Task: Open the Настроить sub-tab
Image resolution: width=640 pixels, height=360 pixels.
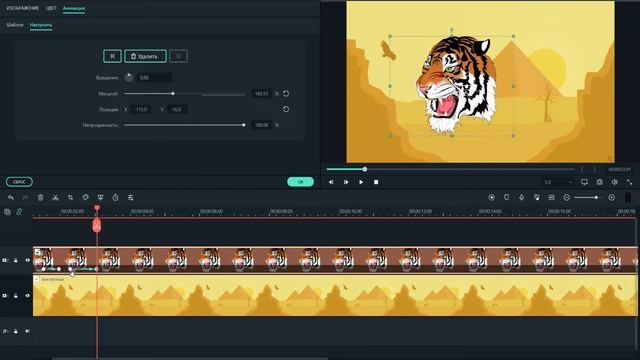Action: 41,25
